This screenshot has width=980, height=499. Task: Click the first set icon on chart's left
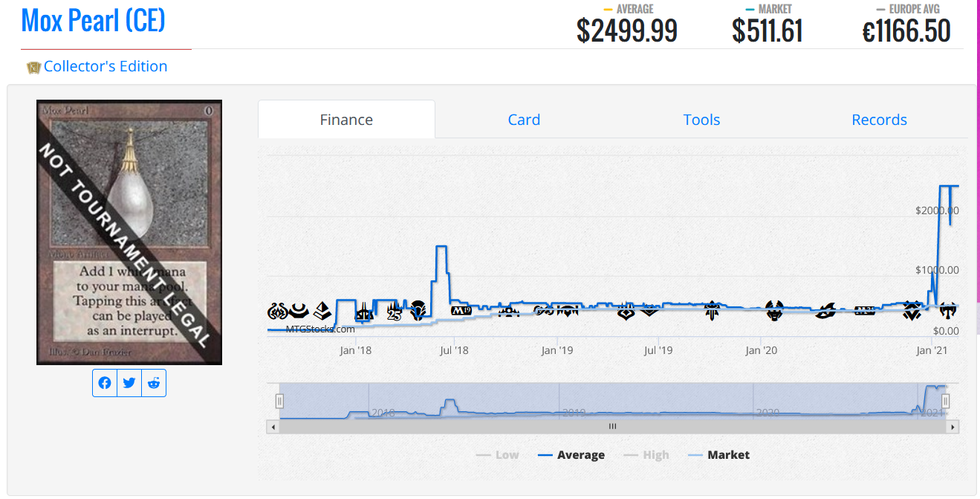[x=276, y=311]
